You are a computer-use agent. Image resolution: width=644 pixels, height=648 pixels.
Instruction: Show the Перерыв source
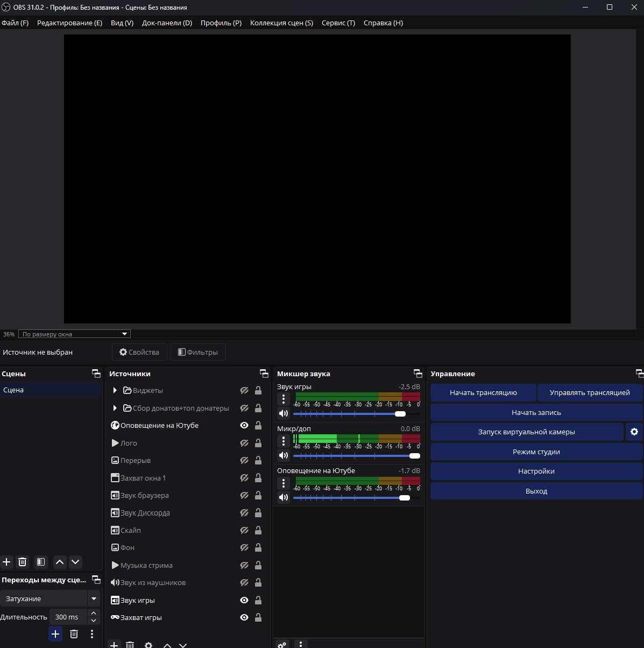244,460
